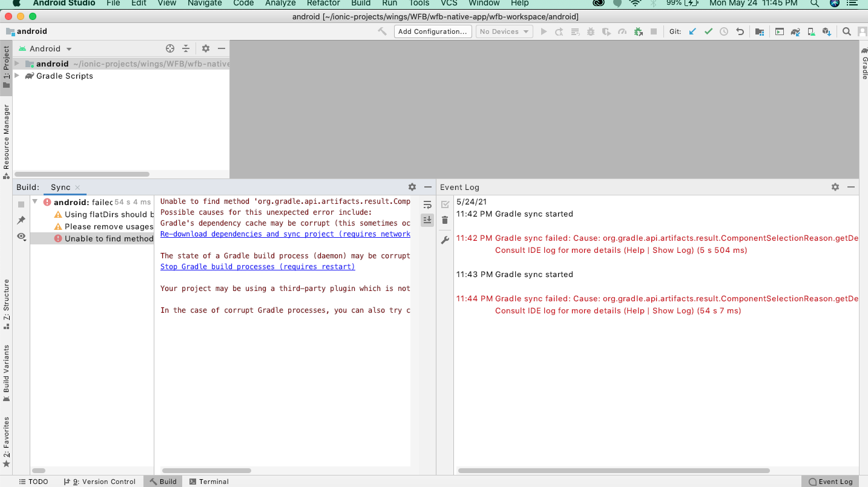Toggle scroll to end in Build output
Image resolution: width=868 pixels, height=487 pixels.
[x=427, y=220]
